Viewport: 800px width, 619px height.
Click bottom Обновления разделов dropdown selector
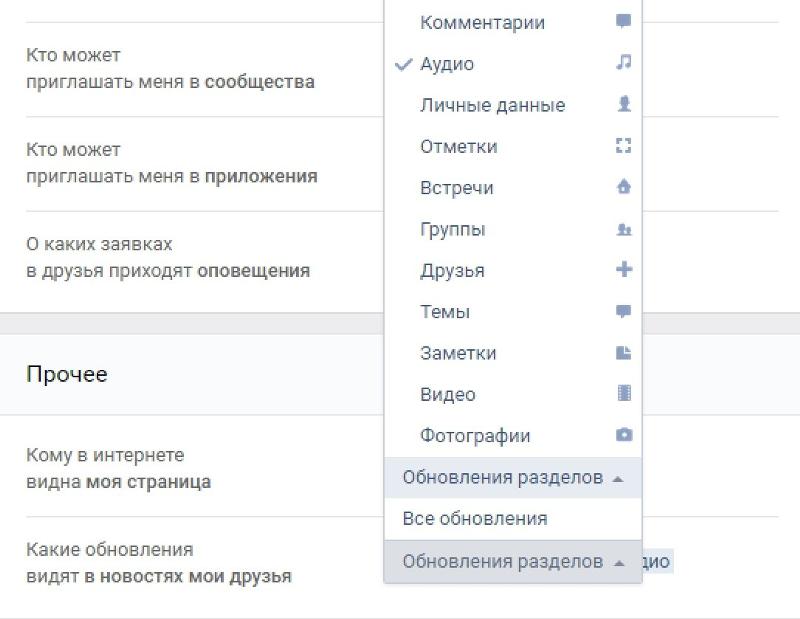click(503, 562)
